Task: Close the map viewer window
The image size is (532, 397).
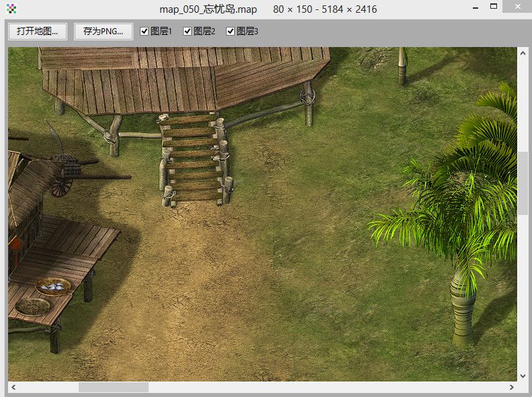Action: click(517, 7)
